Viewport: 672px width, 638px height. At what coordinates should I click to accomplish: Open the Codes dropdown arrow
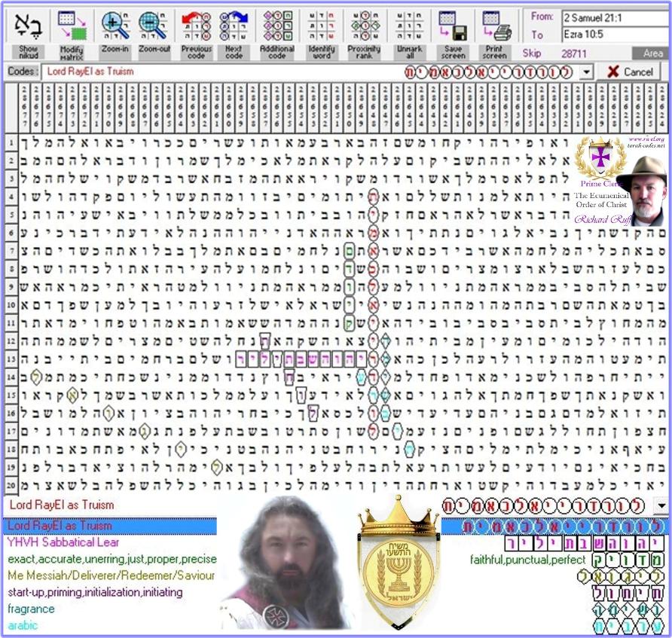coord(586,72)
